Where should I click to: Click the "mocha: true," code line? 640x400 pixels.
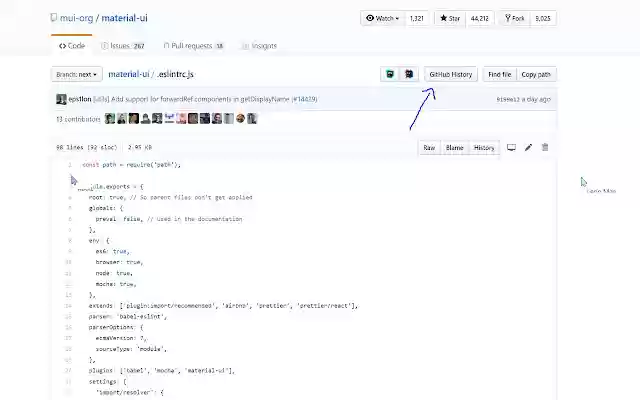coord(116,284)
